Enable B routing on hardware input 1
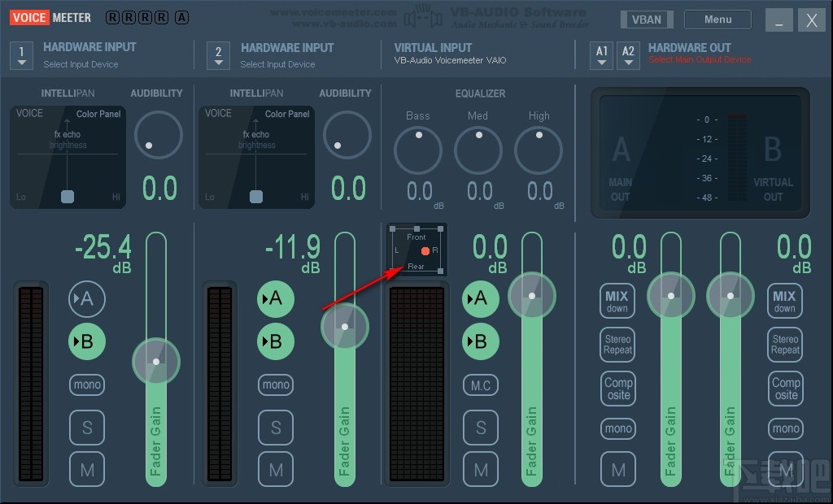This screenshot has width=833, height=504. (86, 341)
